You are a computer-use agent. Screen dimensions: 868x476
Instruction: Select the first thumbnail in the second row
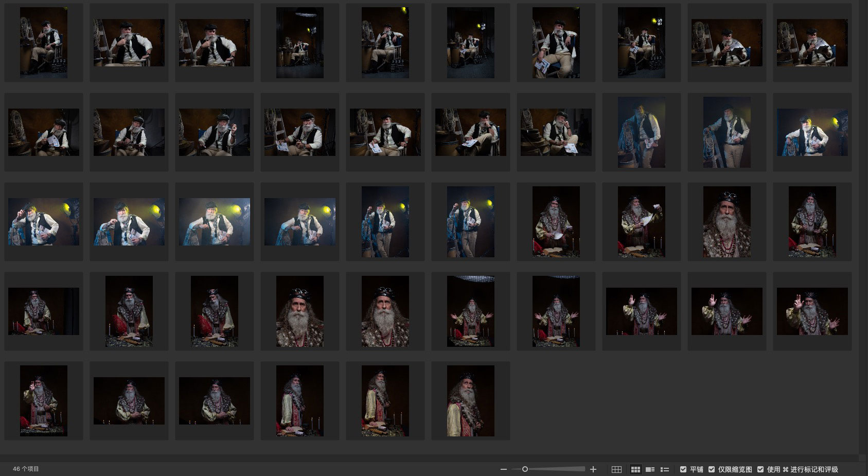pos(44,132)
